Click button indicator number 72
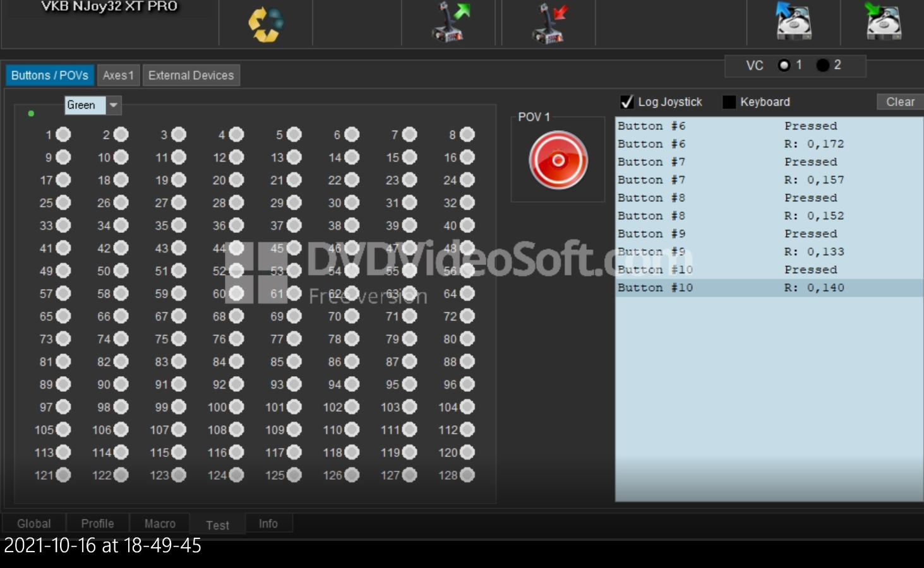The width and height of the screenshot is (924, 568). tap(467, 316)
